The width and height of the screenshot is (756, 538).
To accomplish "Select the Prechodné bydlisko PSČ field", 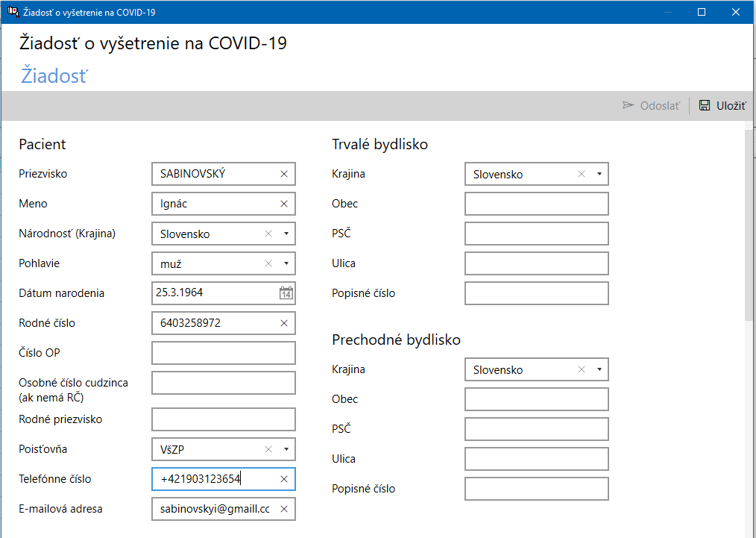I will (537, 429).
